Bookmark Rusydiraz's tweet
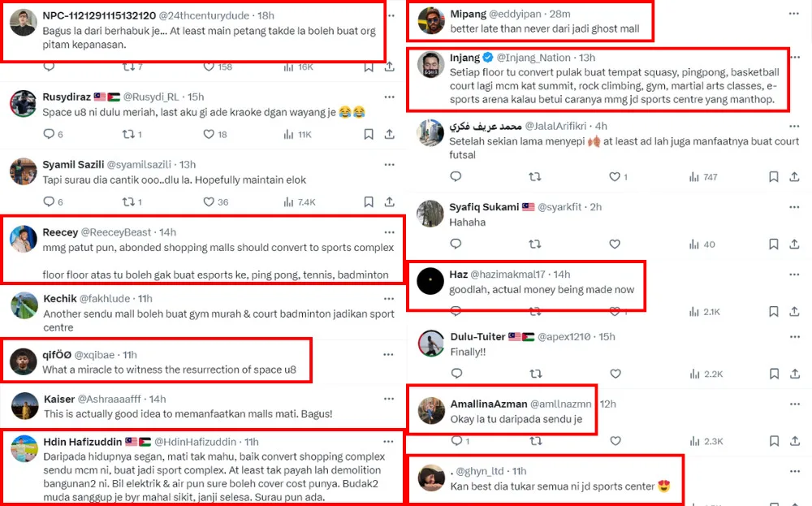Image resolution: width=812 pixels, height=506 pixels. coord(369,134)
